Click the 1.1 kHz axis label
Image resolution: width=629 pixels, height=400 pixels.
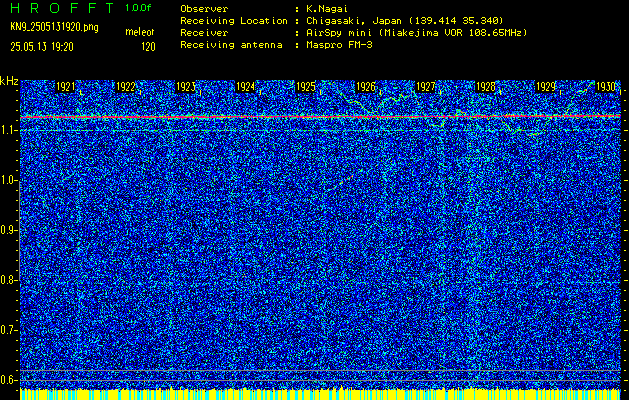tap(8, 130)
